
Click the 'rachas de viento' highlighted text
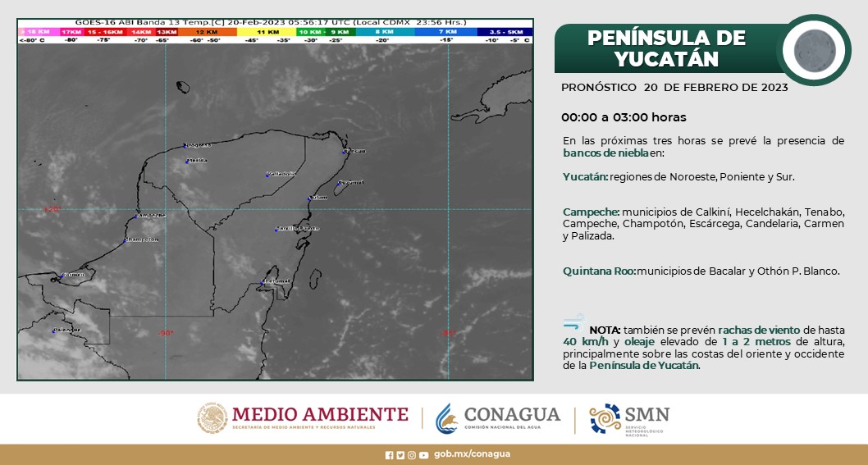760,330
